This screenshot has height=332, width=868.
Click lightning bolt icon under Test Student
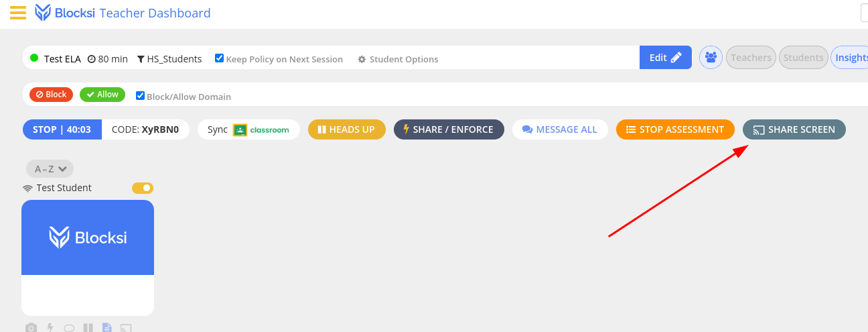(x=50, y=328)
